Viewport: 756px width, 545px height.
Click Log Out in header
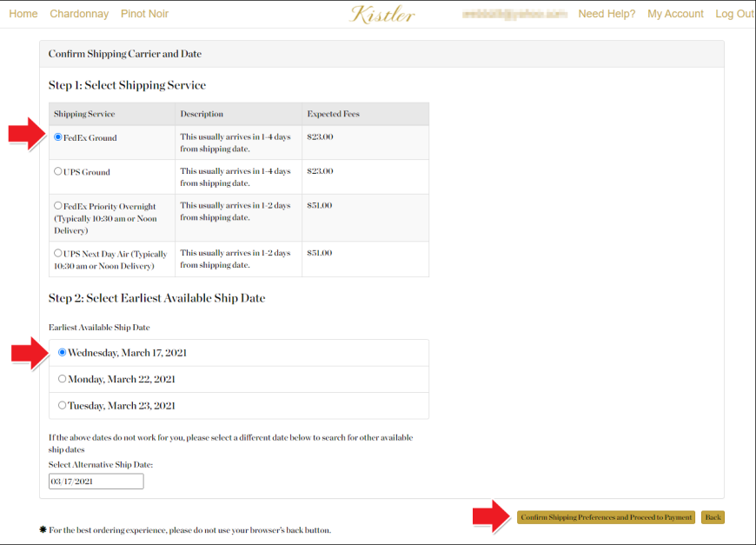pyautogui.click(x=735, y=14)
